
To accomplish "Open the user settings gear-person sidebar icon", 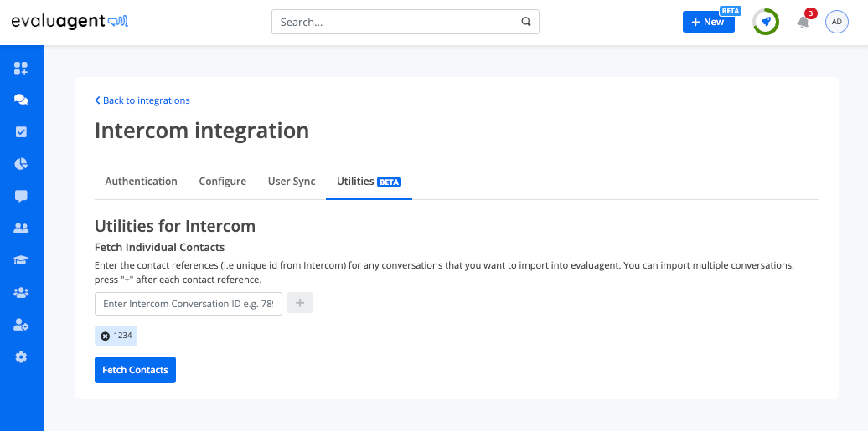I will (x=21, y=325).
